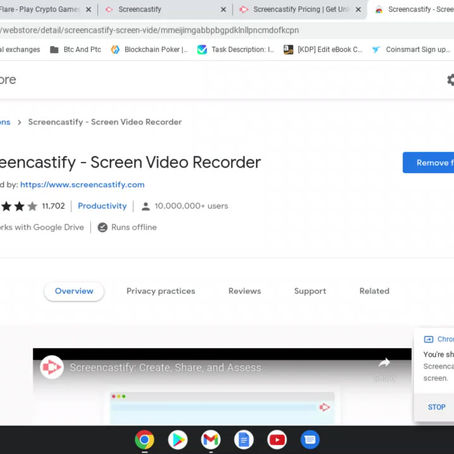The height and width of the screenshot is (454, 454).
Task: Play the Screencastify overview video
Action: [222, 387]
